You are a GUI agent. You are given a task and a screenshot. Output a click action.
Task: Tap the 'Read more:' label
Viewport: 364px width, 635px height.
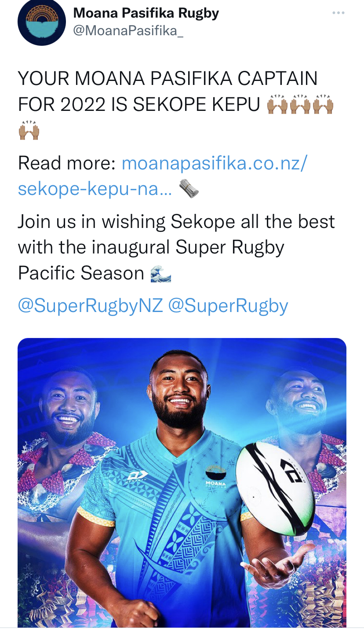click(x=67, y=163)
